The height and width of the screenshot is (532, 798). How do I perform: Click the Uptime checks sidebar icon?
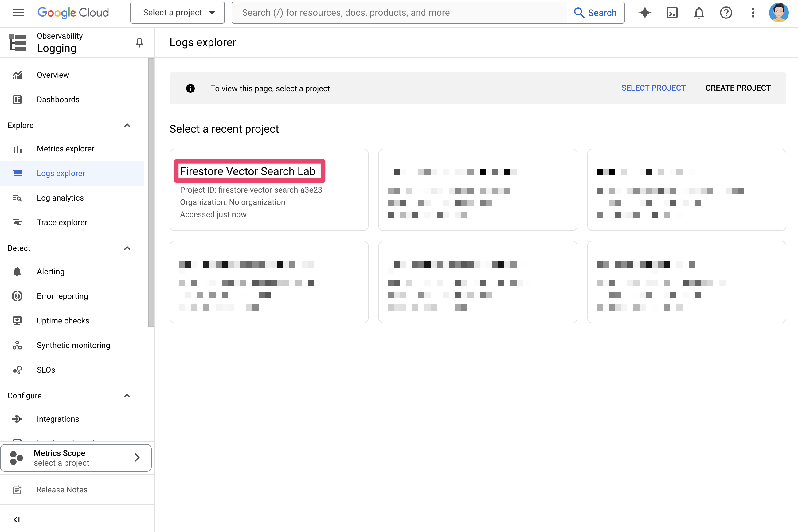(17, 321)
